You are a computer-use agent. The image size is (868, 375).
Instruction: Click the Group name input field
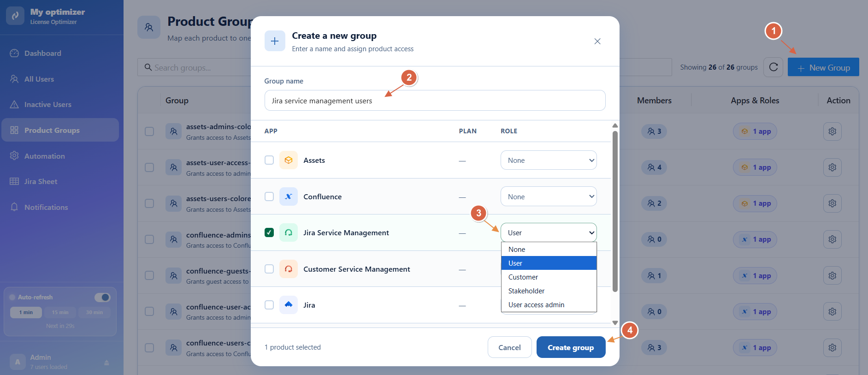pyautogui.click(x=435, y=101)
